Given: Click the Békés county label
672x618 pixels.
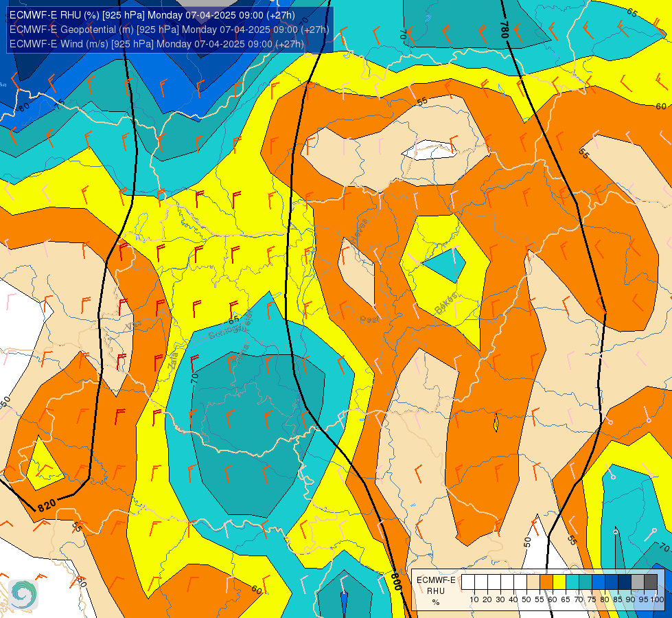Looking at the screenshot, I should tap(445, 304).
